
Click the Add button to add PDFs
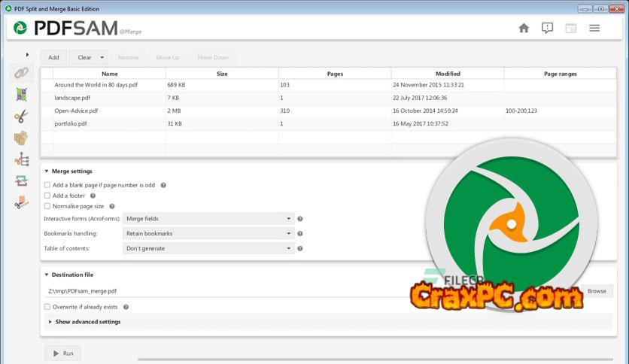pos(53,57)
